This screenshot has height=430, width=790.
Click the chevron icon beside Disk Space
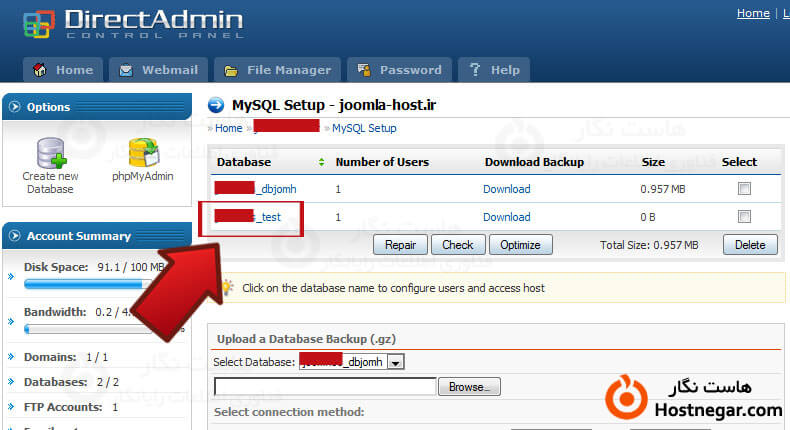pyautogui.click(x=11, y=276)
